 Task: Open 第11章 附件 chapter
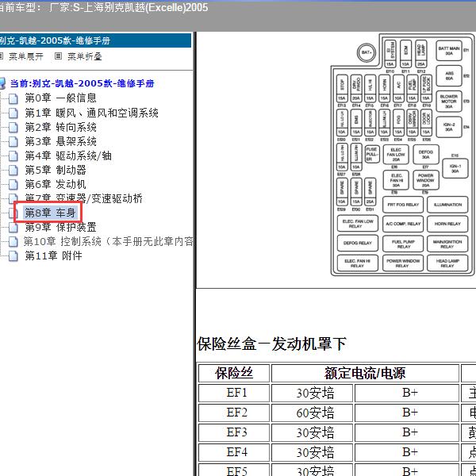(x=53, y=255)
